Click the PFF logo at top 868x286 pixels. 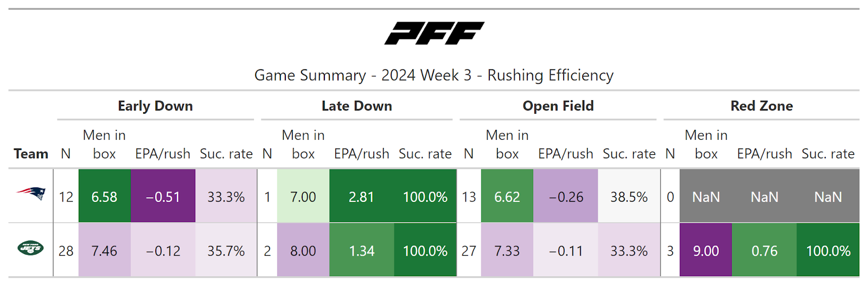click(434, 33)
